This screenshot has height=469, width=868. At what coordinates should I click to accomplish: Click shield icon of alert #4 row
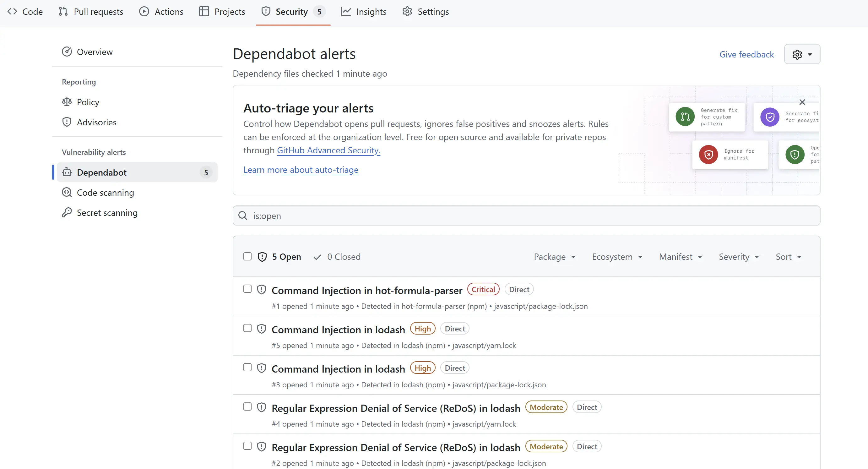point(262,407)
